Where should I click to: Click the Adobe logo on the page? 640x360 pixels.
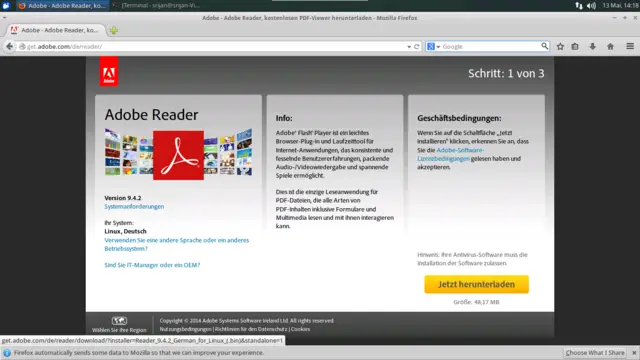[109, 71]
